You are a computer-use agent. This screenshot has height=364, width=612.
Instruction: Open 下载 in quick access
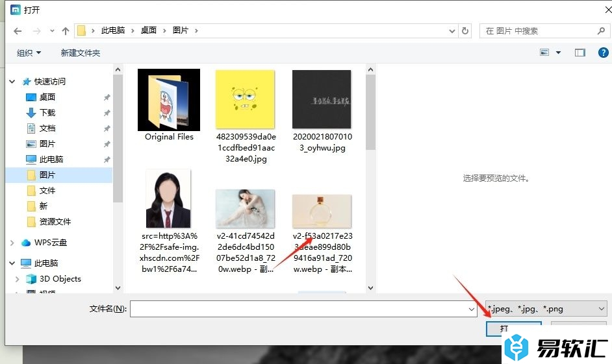[47, 113]
